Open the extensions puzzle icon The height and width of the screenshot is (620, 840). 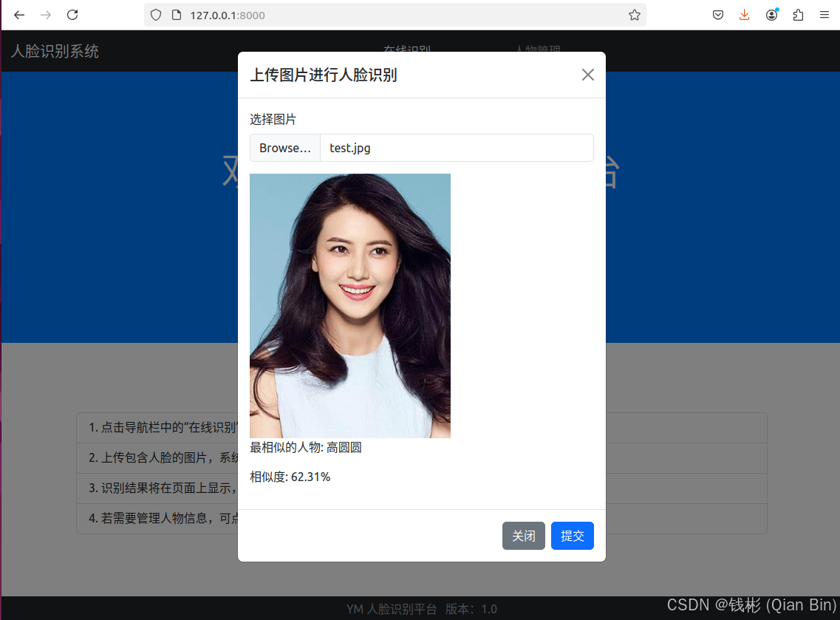point(798,15)
